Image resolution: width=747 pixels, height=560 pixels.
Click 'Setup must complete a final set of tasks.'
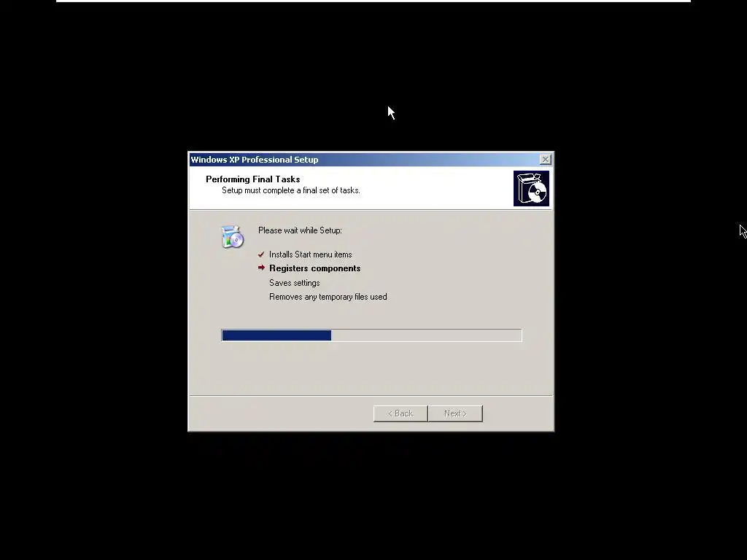[291, 190]
